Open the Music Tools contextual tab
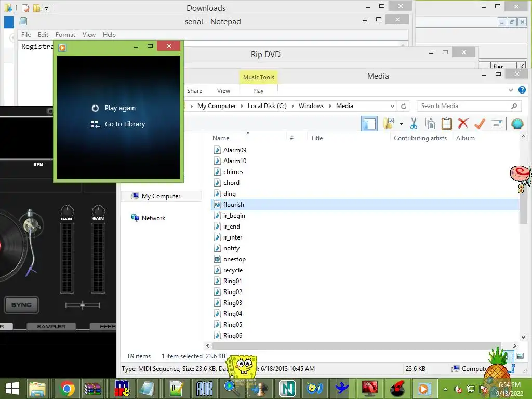 (x=259, y=77)
